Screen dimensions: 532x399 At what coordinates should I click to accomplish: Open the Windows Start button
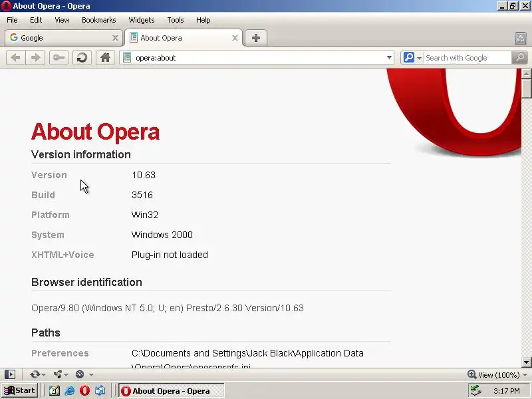20,390
